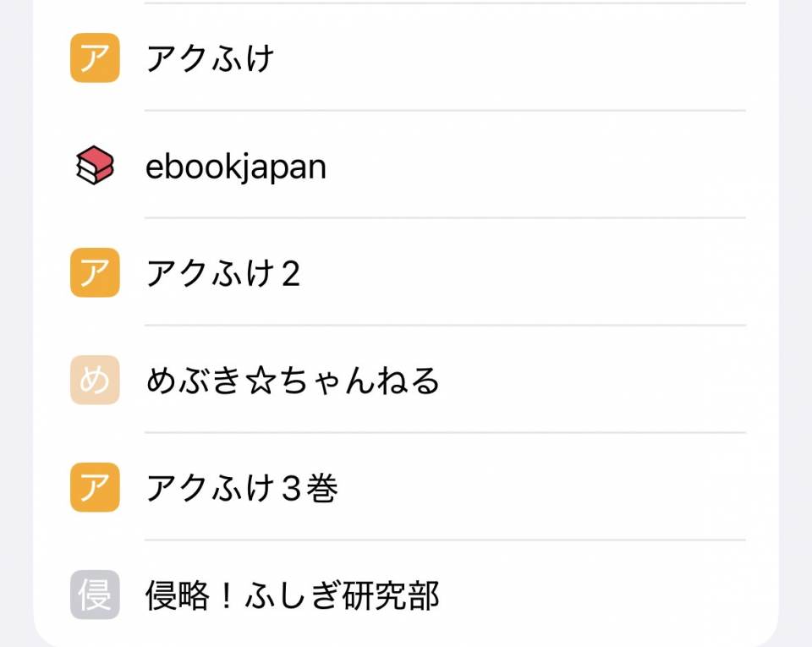Click the red book ebookjapan icon
This screenshot has height=647, width=812.
[95, 166]
